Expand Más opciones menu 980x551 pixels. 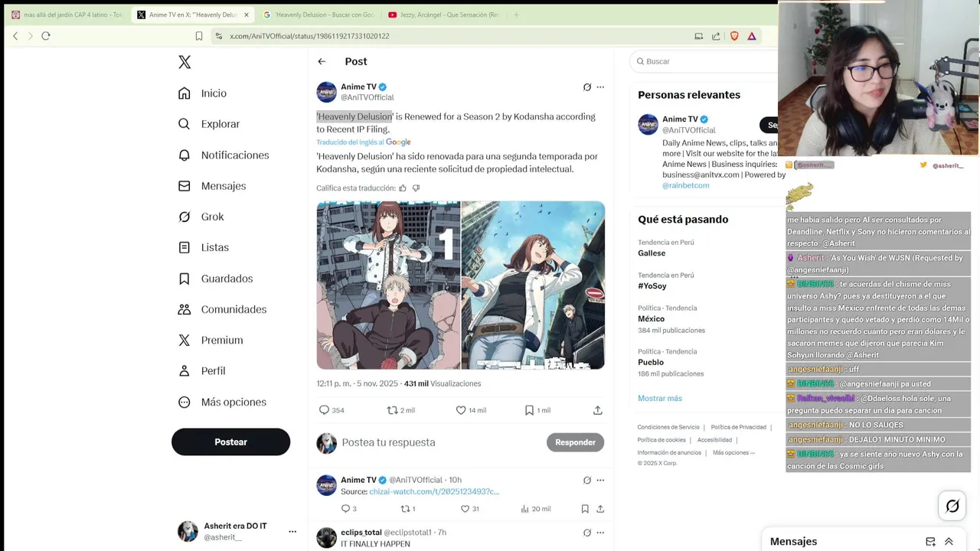coord(222,402)
